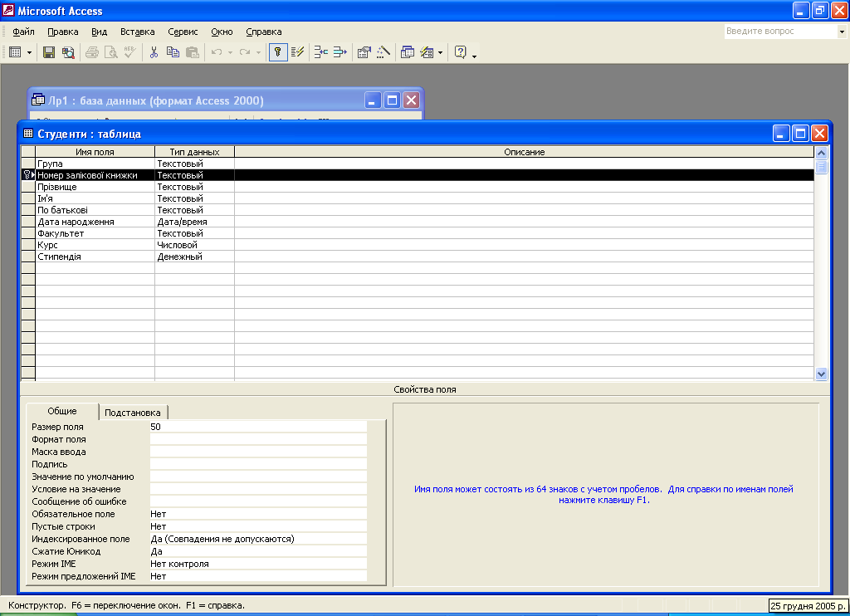Click the New Object toolbar icon
Image resolution: width=850 pixels, height=616 pixels.
click(427, 52)
